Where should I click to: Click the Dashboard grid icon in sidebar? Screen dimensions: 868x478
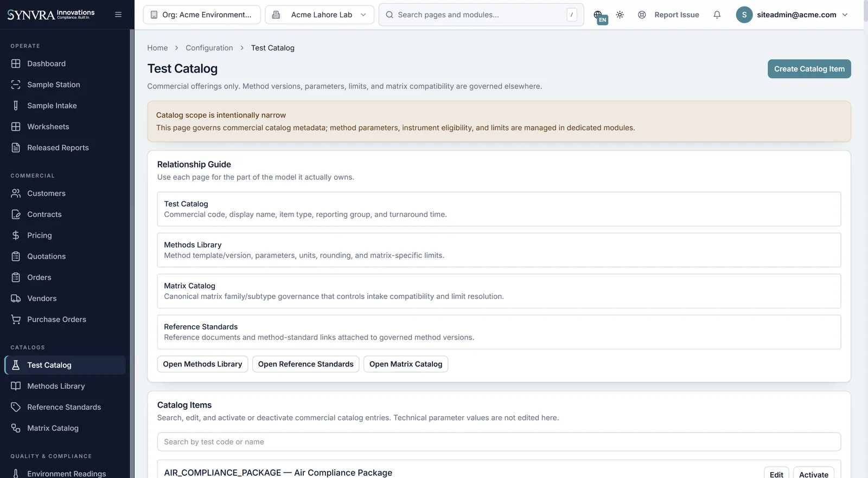click(16, 63)
